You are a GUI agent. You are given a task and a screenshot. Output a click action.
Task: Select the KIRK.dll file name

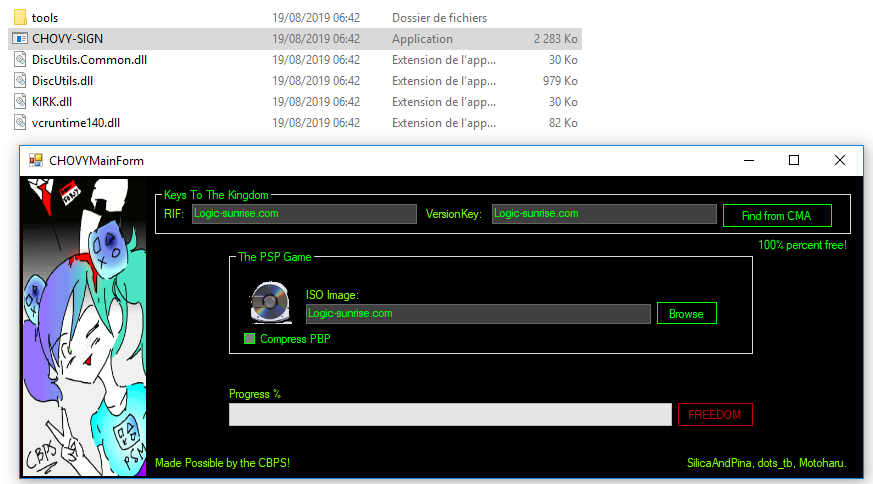(x=52, y=102)
